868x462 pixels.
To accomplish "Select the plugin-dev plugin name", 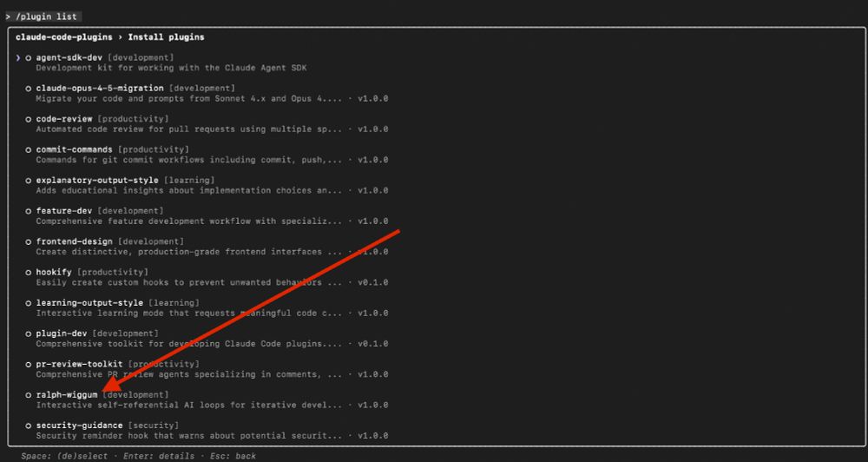I will [x=62, y=333].
